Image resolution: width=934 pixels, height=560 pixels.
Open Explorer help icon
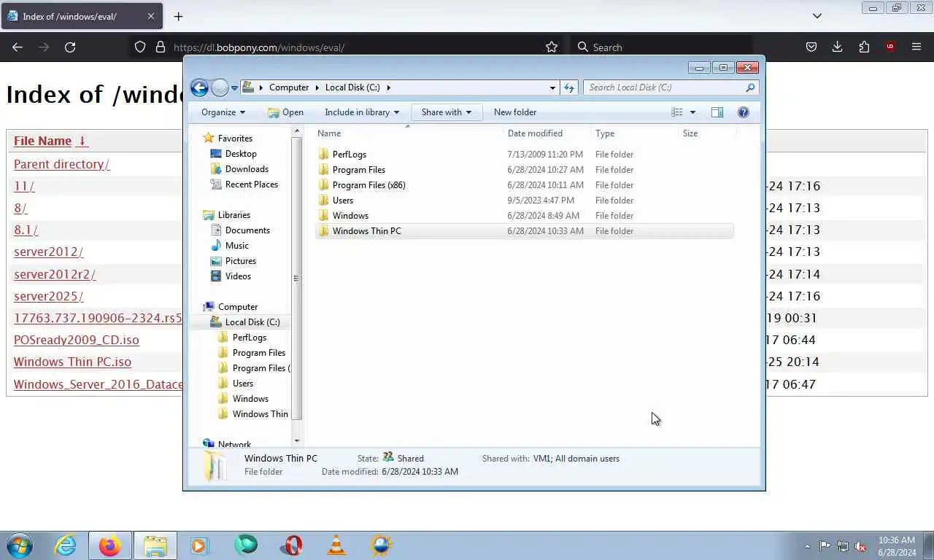point(744,112)
